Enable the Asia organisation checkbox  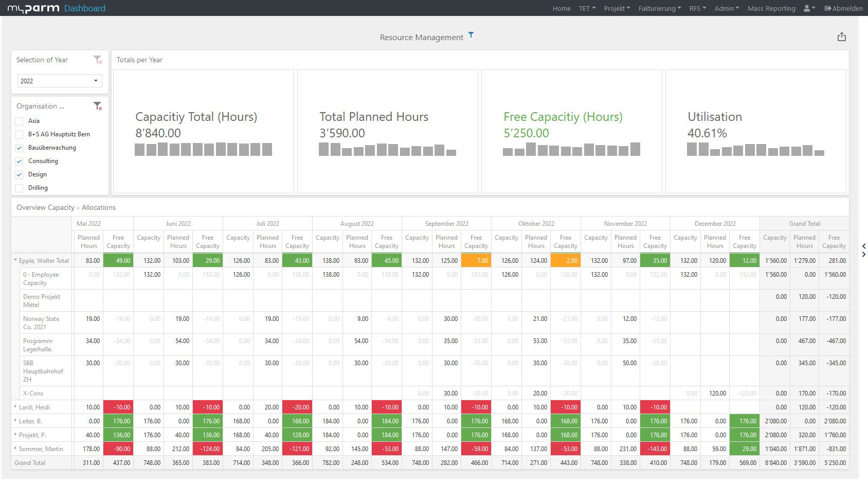tap(20, 121)
